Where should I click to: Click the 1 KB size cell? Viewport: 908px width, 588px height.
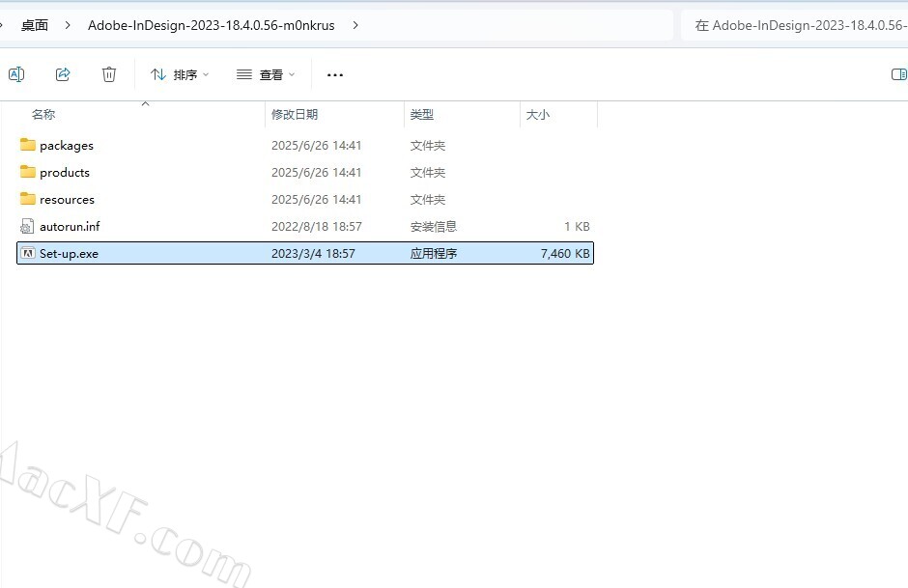[x=578, y=226]
